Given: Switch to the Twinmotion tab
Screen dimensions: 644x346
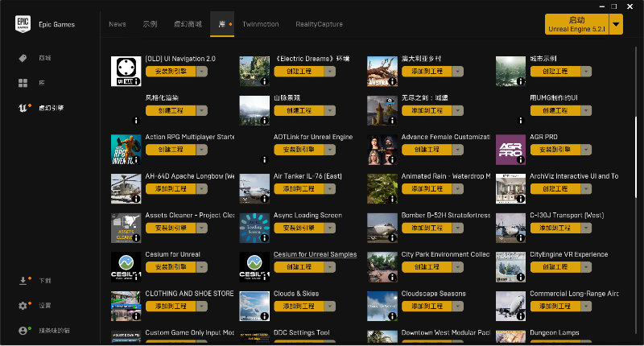Looking at the screenshot, I should 260,24.
